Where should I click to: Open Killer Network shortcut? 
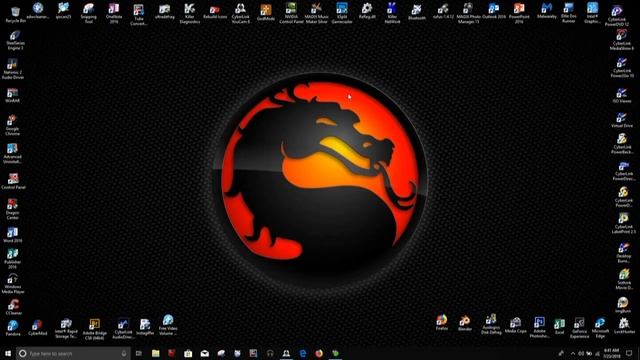[392, 13]
